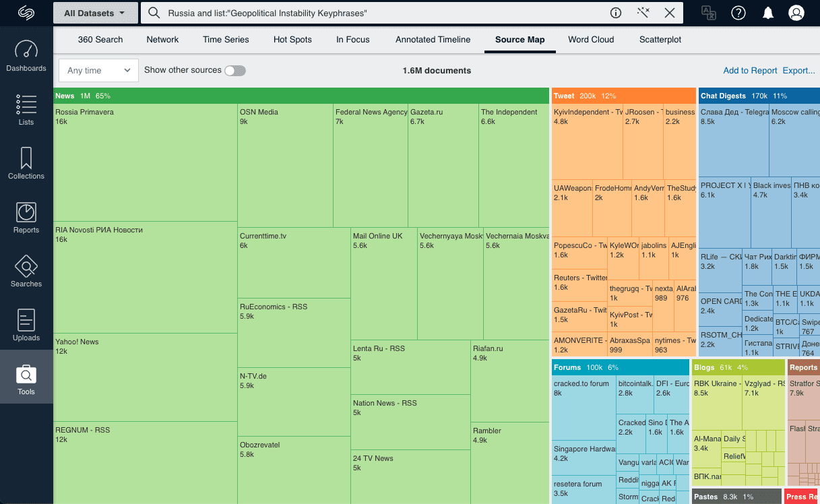Click the green News category header
Viewport: 820px width, 504px height.
click(x=301, y=96)
